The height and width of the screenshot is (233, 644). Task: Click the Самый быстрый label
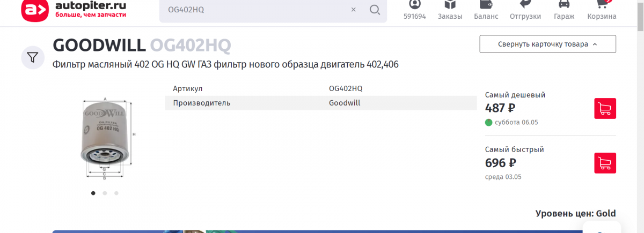[515, 149]
